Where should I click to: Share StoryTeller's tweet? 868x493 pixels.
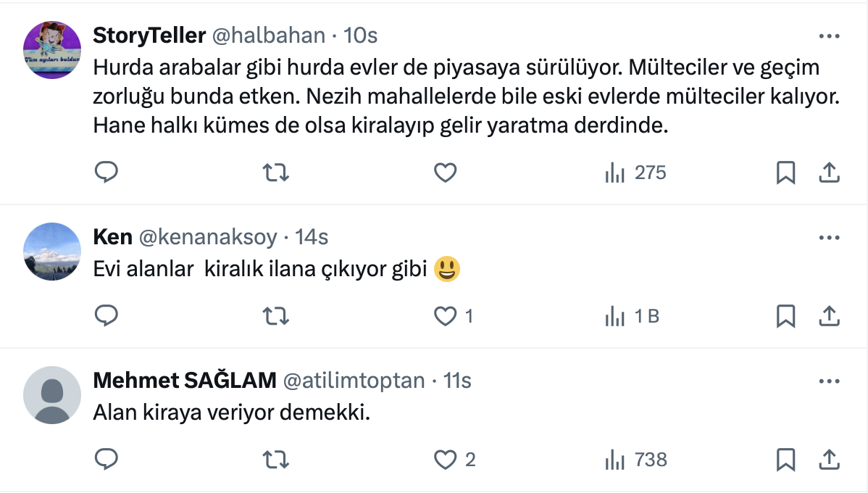tap(829, 173)
